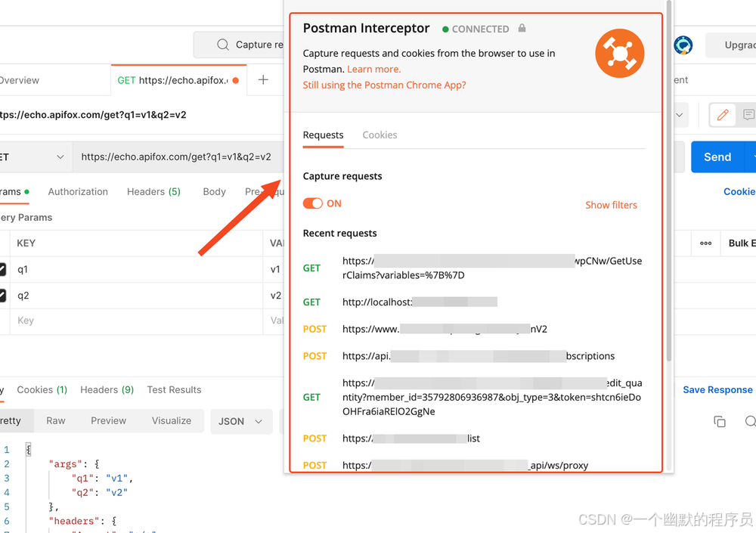756x533 pixels.
Task: Click the Bulk Edit button
Action: pyautogui.click(x=742, y=243)
